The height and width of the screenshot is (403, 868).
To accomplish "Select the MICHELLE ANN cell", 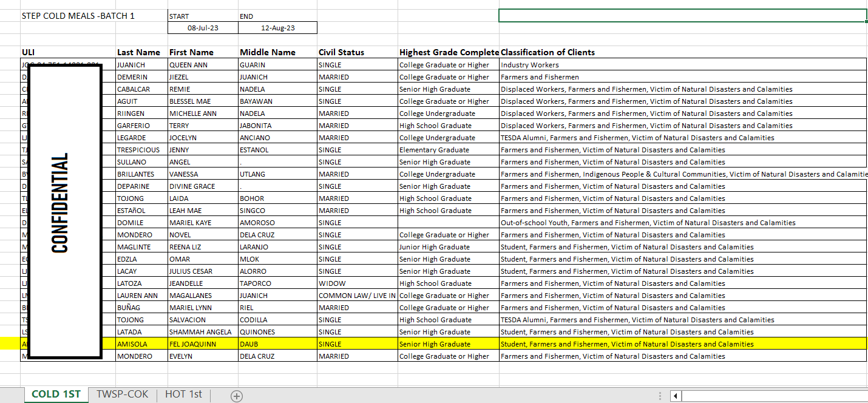I will 203,113.
